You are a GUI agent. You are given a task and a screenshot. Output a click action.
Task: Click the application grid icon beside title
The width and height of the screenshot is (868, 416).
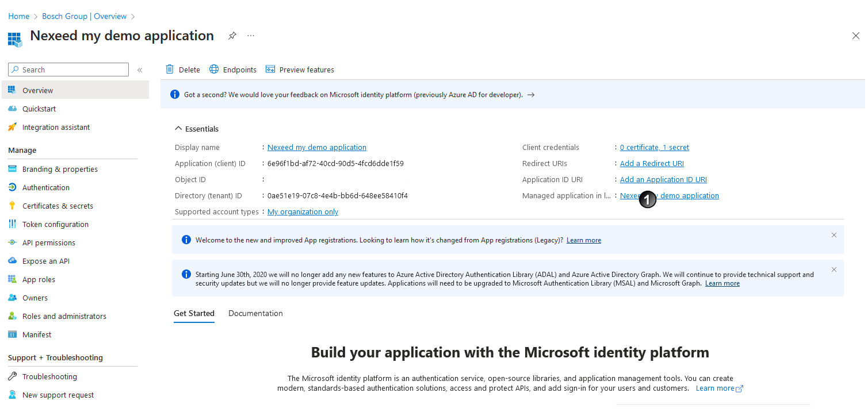click(15, 39)
